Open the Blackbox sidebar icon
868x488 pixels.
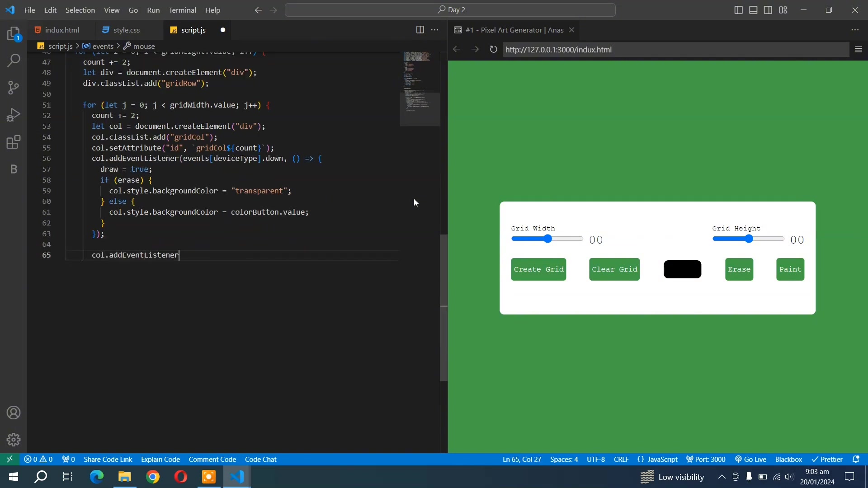[14, 169]
